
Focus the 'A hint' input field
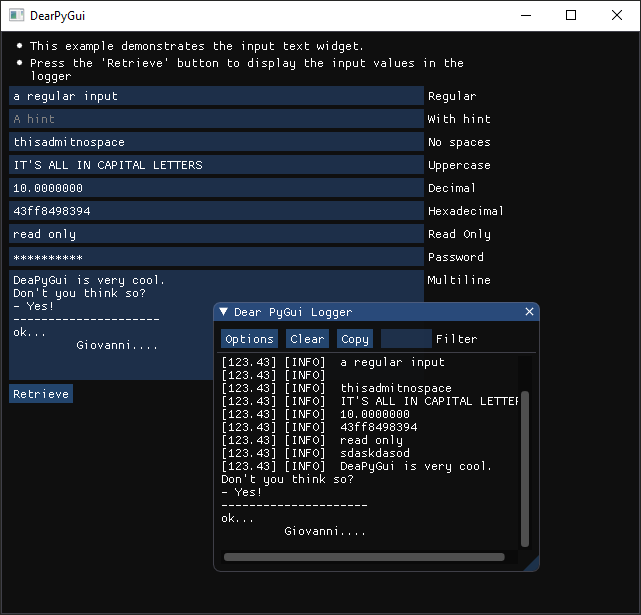(216, 119)
